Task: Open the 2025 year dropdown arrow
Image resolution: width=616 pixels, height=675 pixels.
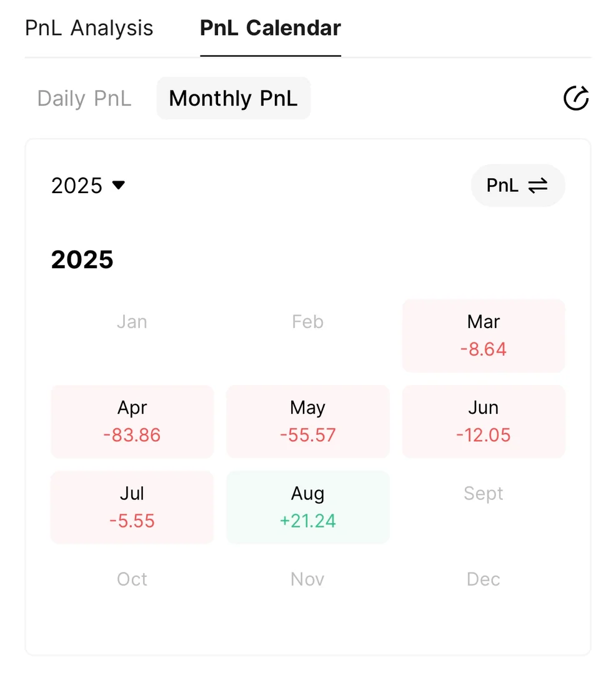Action: click(x=118, y=185)
